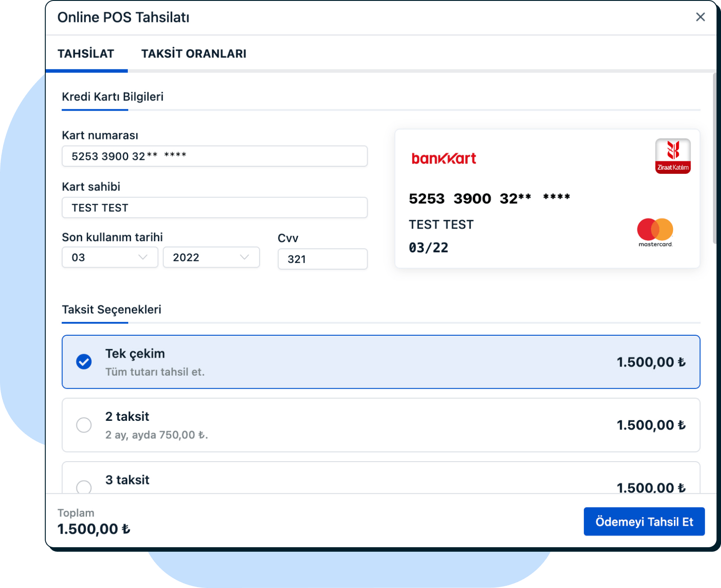Click the Ziraat Katılım bank icon
Screen dimensions: 721x588
672,156
